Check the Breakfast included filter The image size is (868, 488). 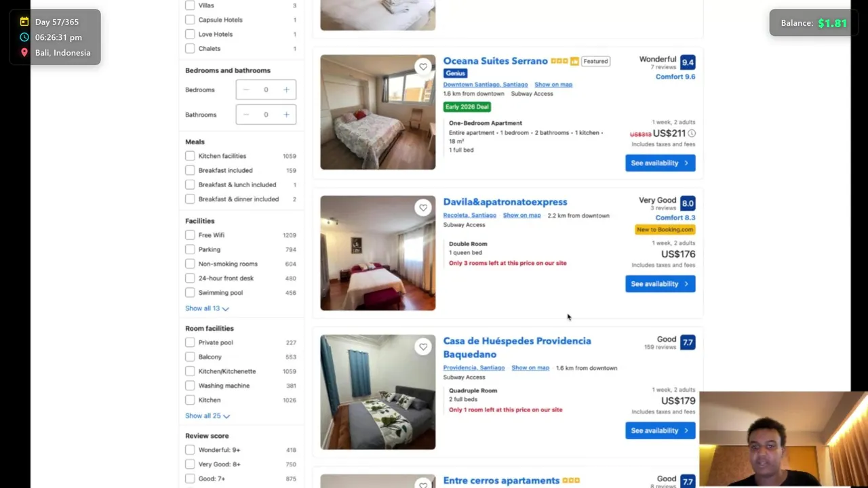pyautogui.click(x=190, y=170)
